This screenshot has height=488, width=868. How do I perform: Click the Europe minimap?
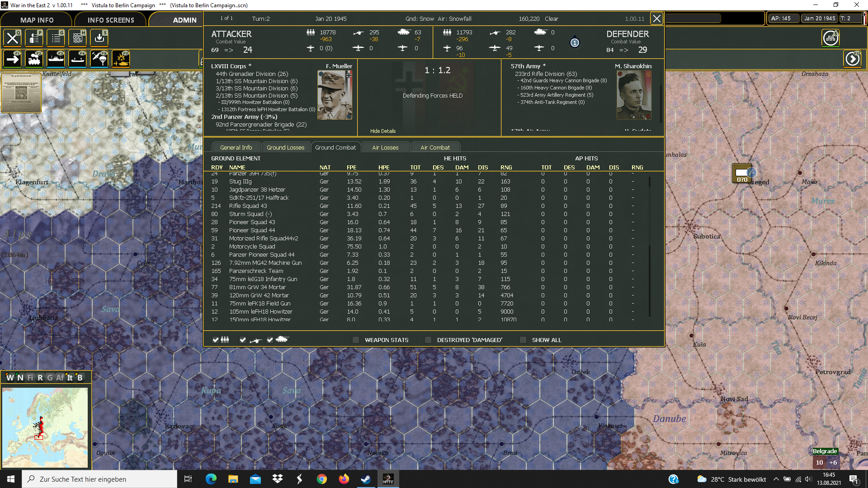coord(45,427)
